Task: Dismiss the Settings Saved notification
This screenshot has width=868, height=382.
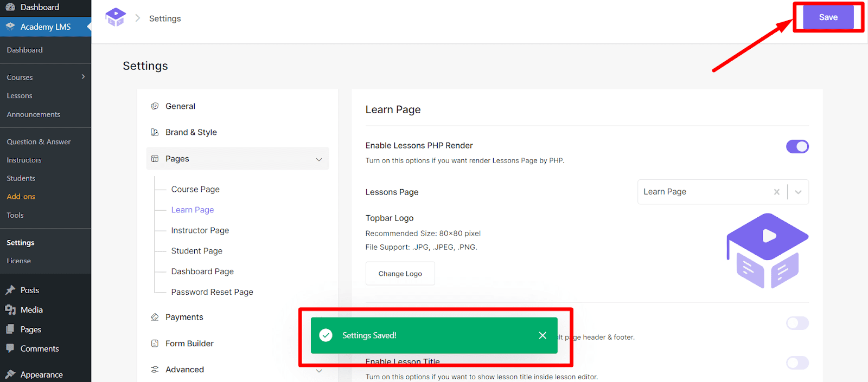Action: click(x=542, y=335)
